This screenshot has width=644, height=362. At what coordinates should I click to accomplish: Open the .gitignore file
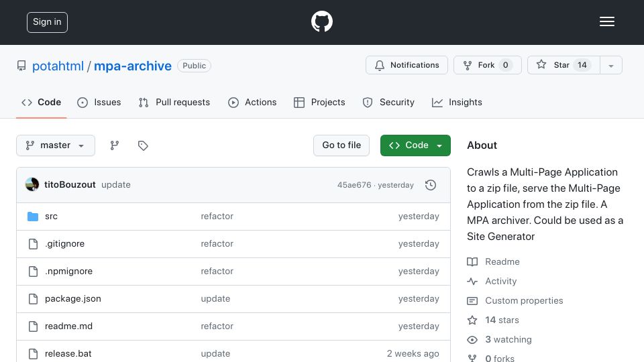click(x=65, y=244)
